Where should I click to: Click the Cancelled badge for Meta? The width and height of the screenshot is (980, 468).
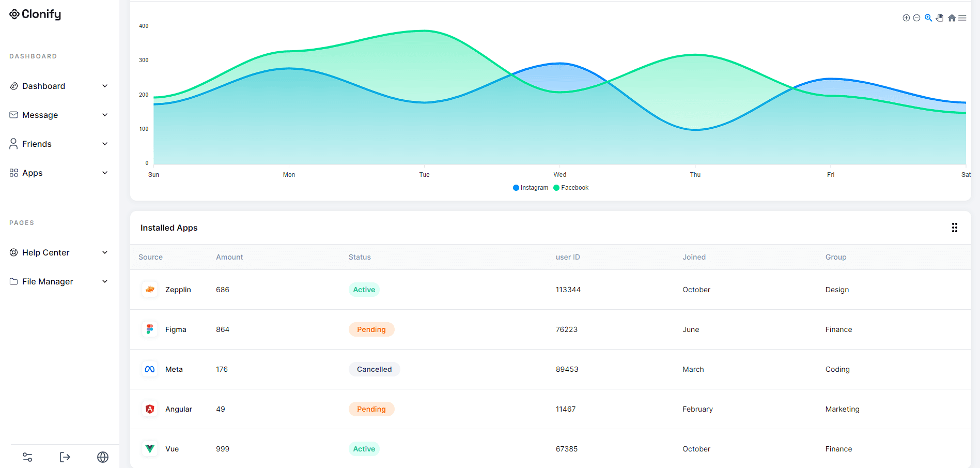[375, 369]
